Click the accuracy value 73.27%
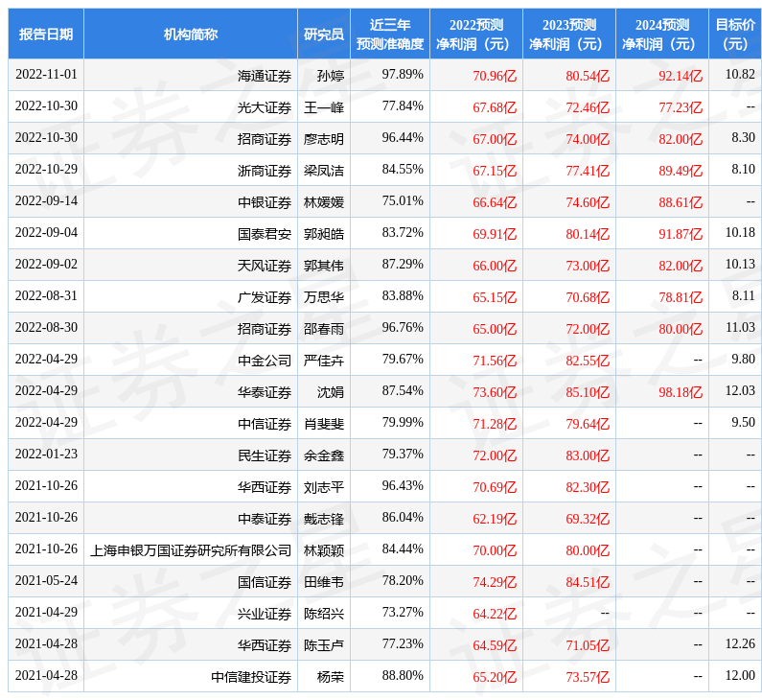 (x=403, y=612)
